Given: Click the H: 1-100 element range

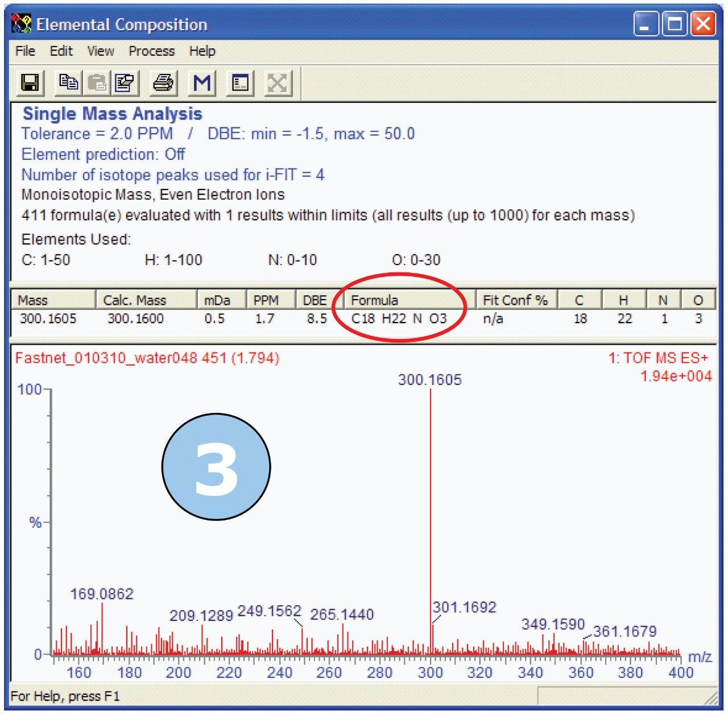Looking at the screenshot, I should (x=173, y=260).
